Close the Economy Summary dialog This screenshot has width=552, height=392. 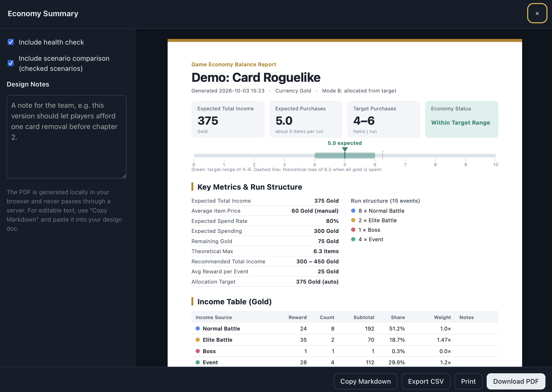(x=537, y=13)
